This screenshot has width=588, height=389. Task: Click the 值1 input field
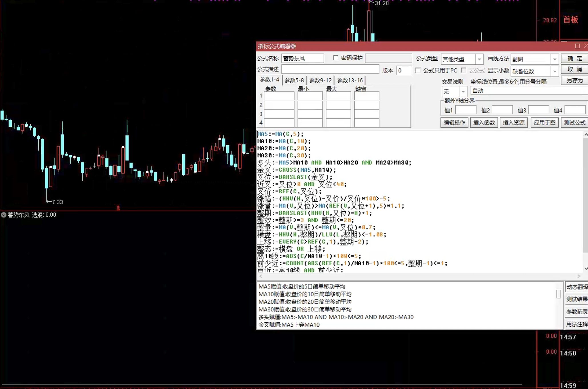[466, 110]
